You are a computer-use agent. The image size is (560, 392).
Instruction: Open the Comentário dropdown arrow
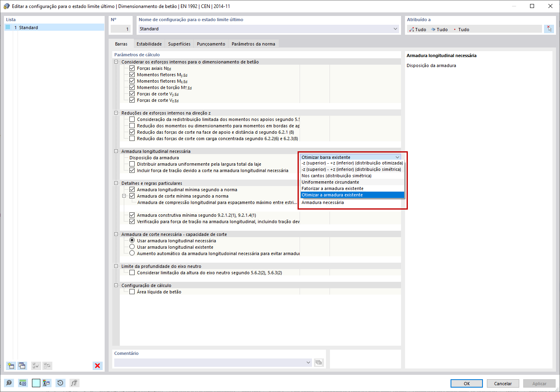308,362
